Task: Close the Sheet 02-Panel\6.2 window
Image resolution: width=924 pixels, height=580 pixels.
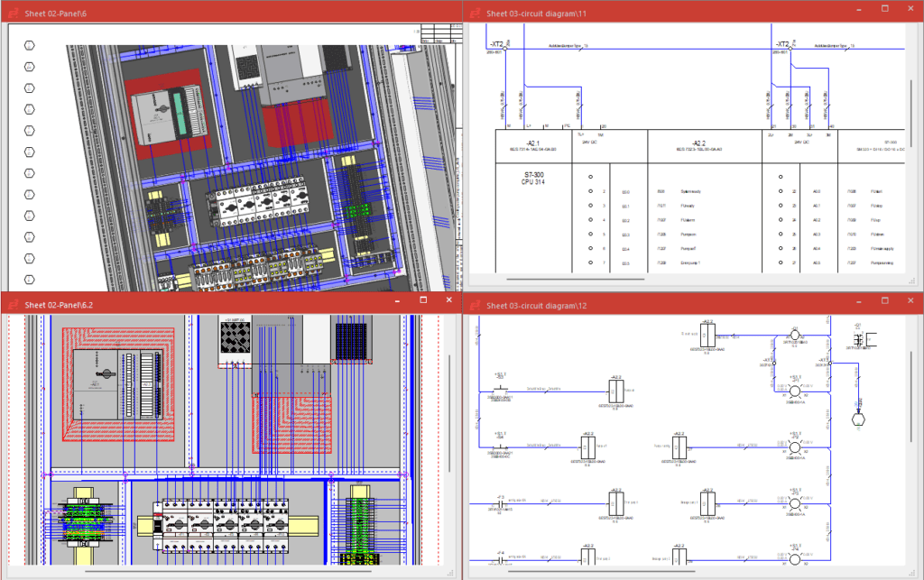Action: pos(449,300)
